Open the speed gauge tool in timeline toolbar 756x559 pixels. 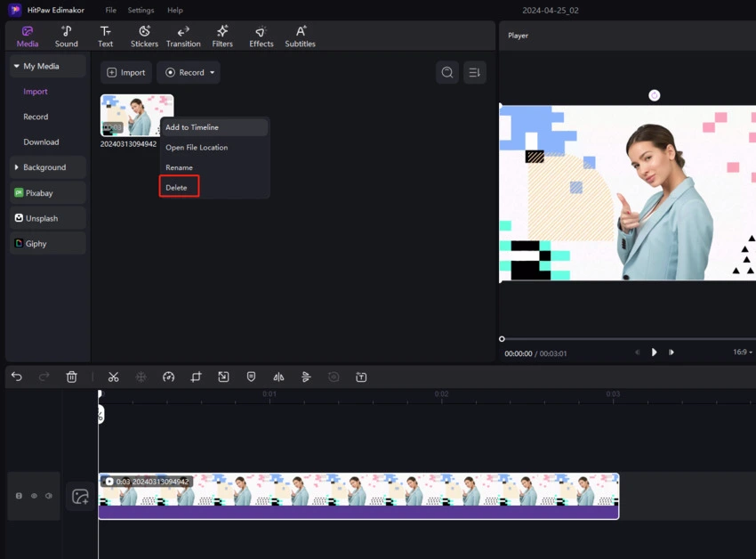click(x=168, y=377)
